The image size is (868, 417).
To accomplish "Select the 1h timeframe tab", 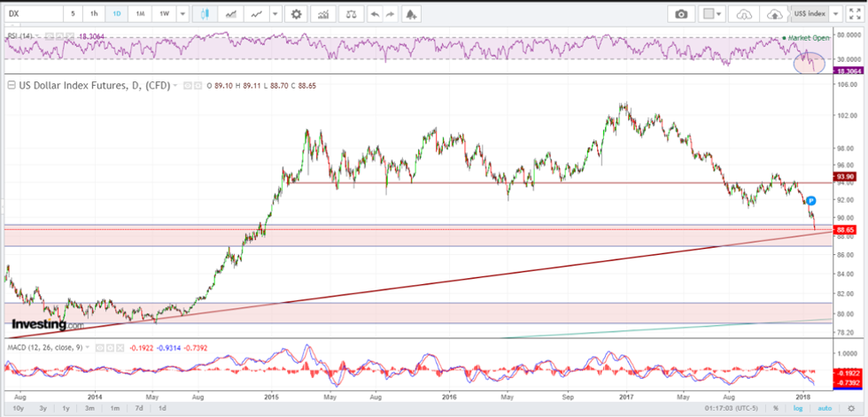I will 93,14.
